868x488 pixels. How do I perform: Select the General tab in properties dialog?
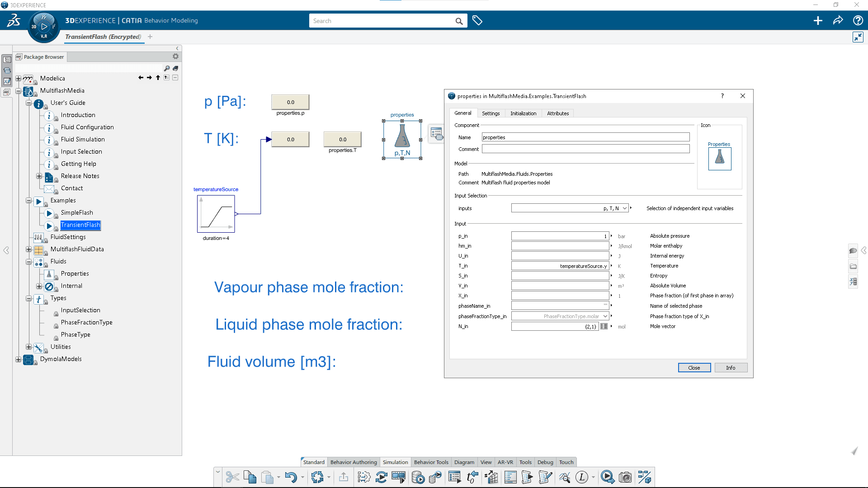[x=463, y=113]
